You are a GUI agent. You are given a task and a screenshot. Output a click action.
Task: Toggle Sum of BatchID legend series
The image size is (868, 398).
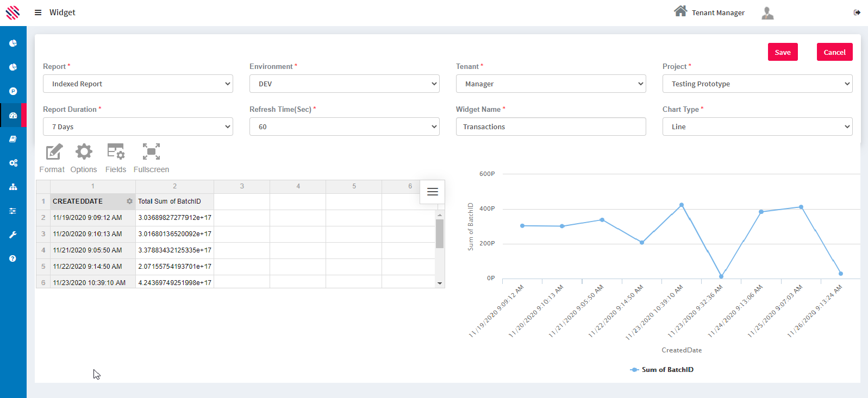pos(662,370)
